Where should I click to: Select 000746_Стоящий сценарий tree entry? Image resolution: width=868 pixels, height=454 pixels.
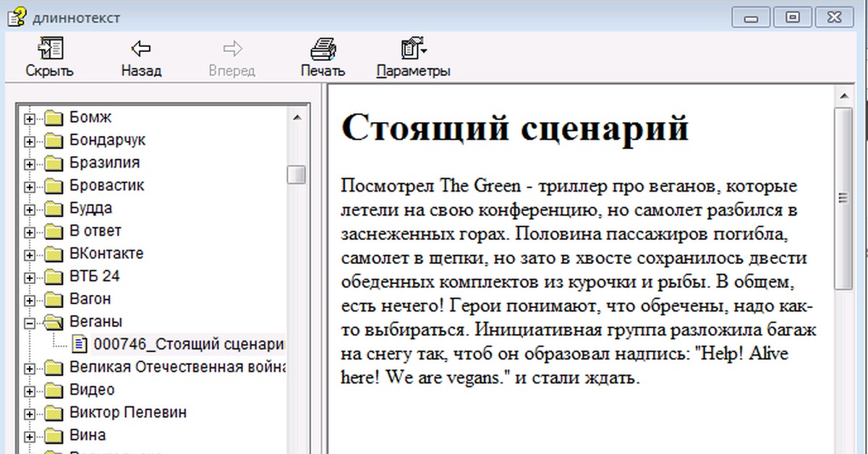tap(189, 344)
